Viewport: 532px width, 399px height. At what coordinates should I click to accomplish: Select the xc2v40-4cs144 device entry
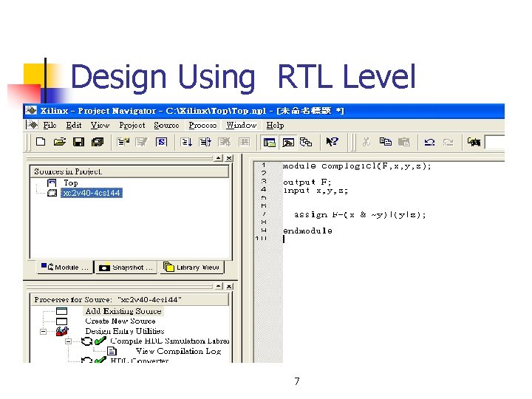coord(92,193)
